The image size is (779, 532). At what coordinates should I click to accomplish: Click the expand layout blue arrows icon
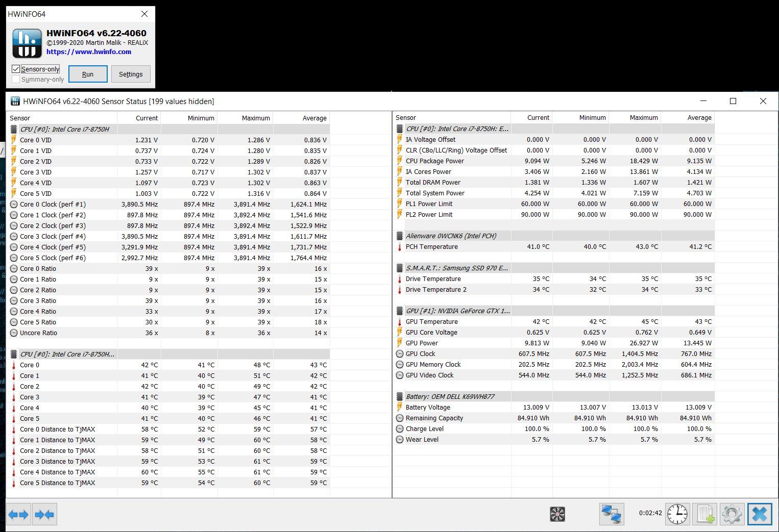click(x=19, y=514)
